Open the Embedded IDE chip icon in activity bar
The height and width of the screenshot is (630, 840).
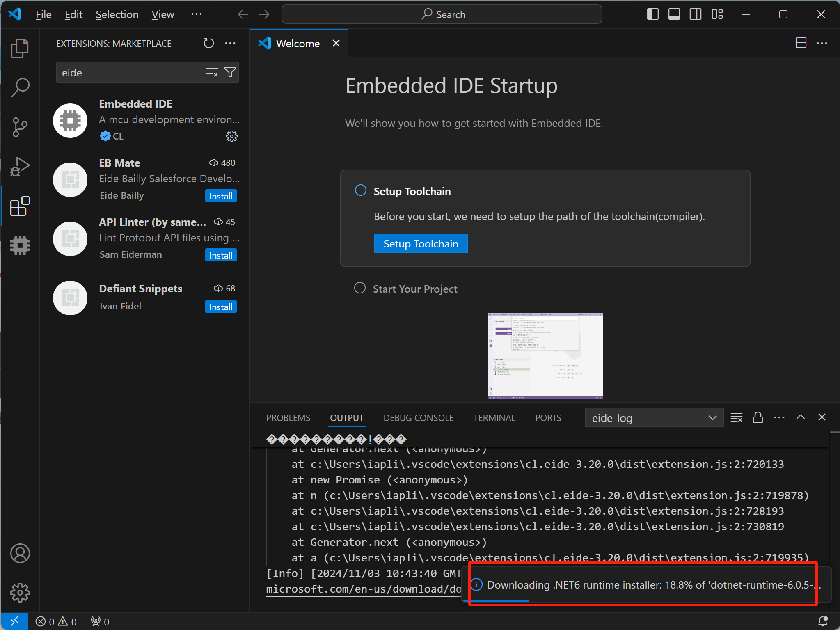20,245
